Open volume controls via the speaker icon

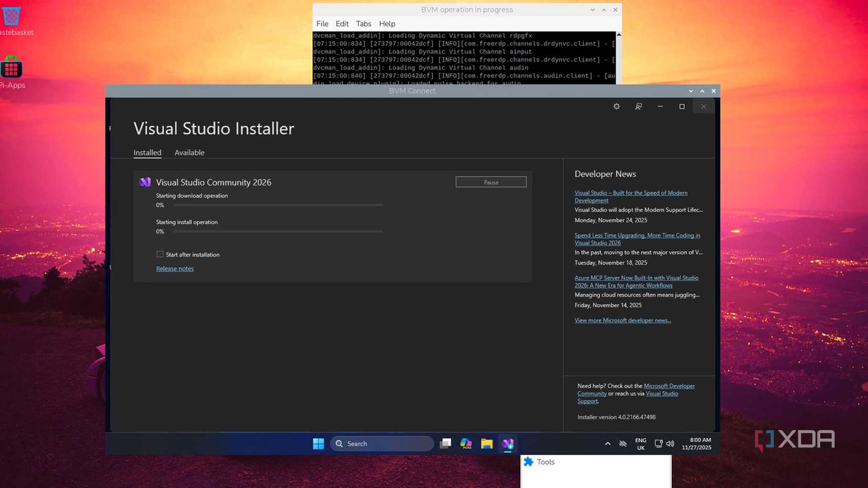(x=670, y=443)
